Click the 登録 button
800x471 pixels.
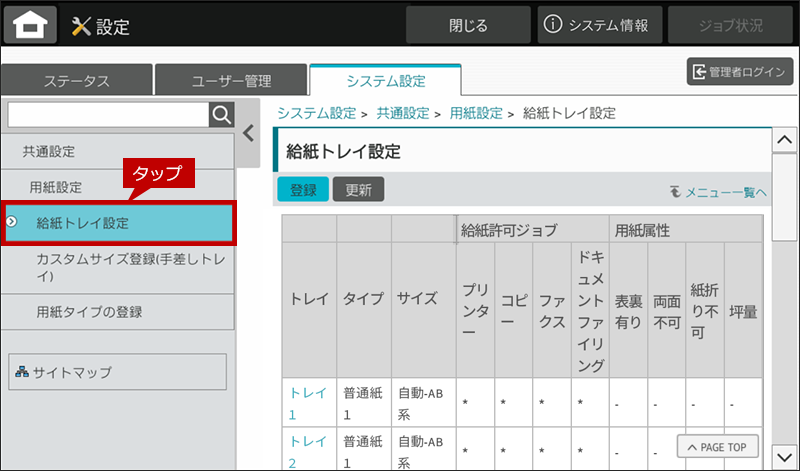coord(302,190)
